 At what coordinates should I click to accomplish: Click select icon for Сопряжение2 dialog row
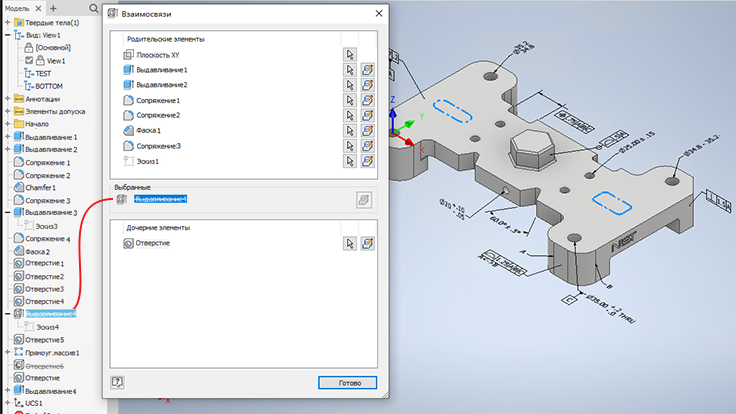pyautogui.click(x=350, y=115)
